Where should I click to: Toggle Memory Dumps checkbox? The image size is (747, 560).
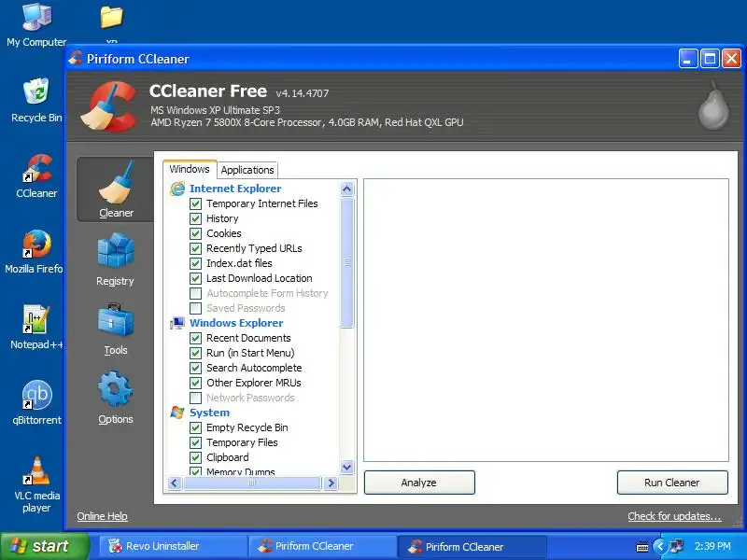(195, 471)
